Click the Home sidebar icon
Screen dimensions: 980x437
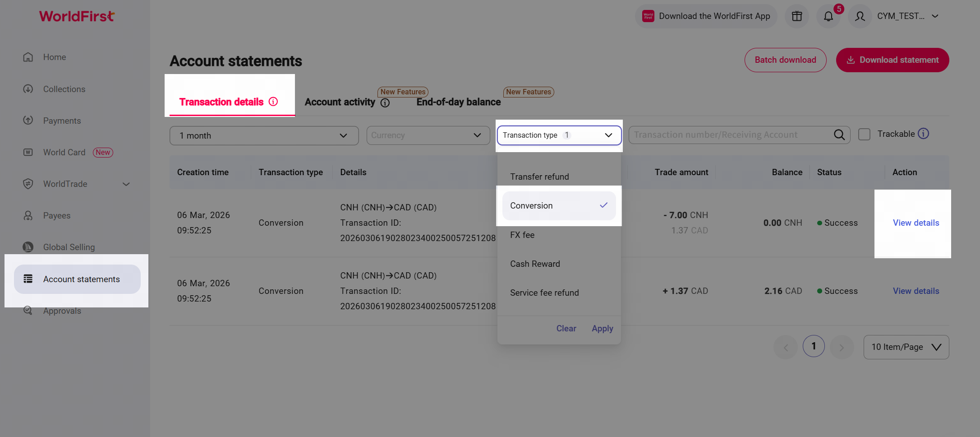28,57
